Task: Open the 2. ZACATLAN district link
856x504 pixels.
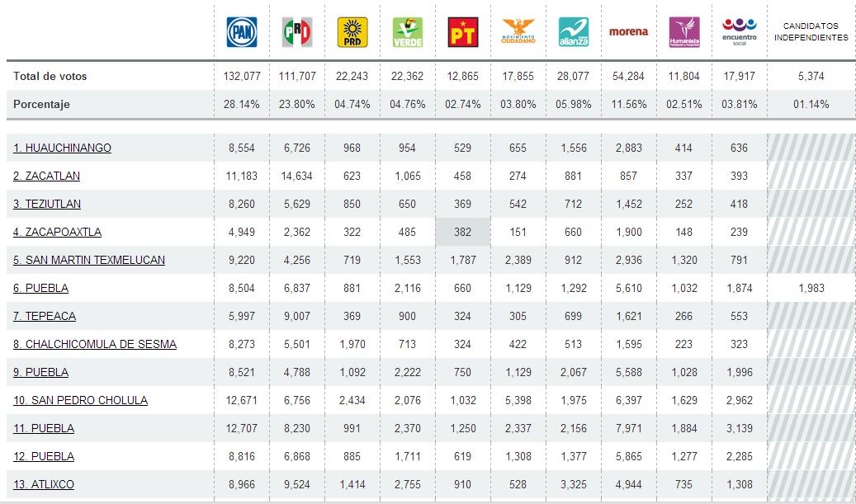Action: coord(46,177)
